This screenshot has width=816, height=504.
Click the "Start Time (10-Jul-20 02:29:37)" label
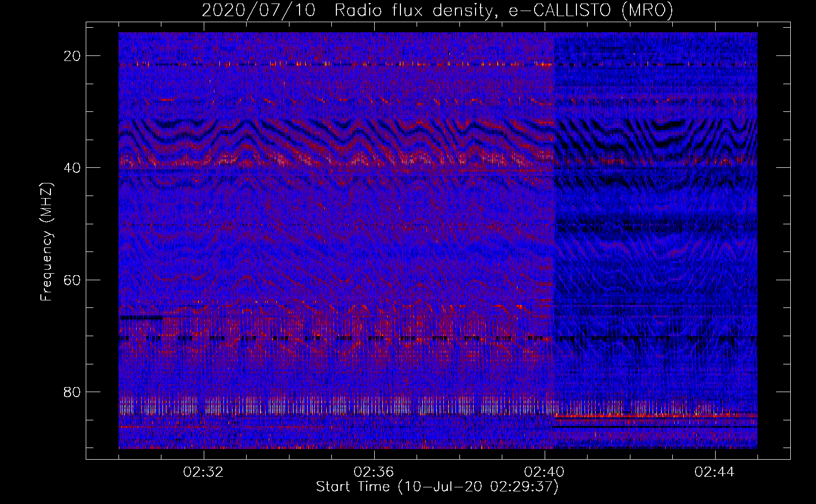pyautogui.click(x=437, y=487)
